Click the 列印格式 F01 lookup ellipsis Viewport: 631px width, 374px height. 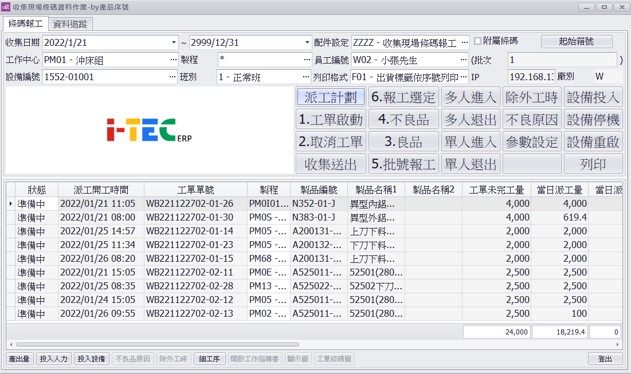(x=464, y=77)
